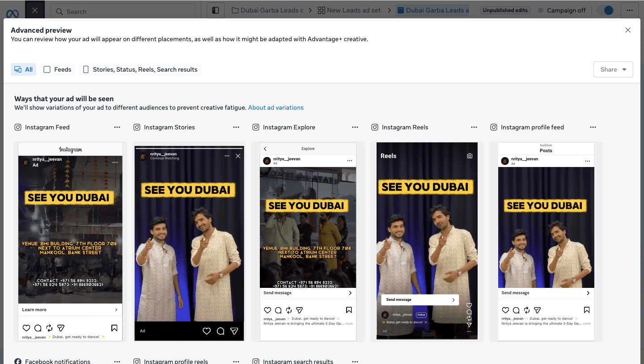Click Send message in the Instagram Explore preview
The height and width of the screenshot is (364, 644).
point(308,293)
